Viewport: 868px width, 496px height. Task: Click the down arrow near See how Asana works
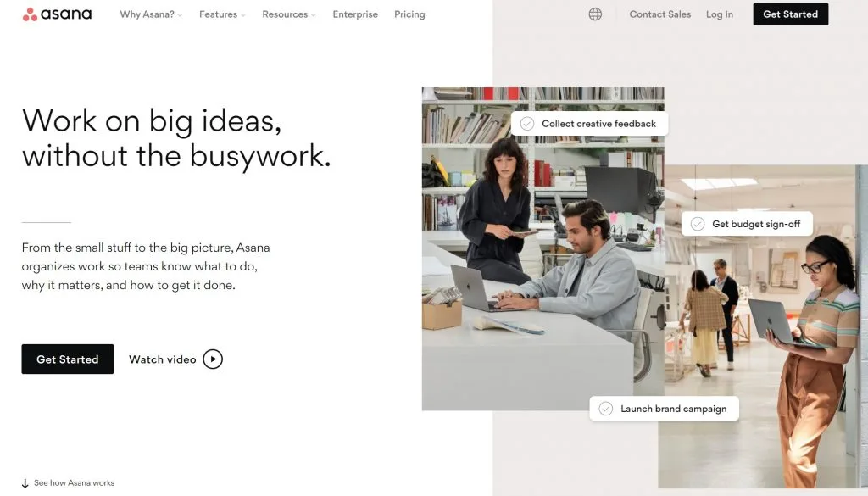[25, 483]
